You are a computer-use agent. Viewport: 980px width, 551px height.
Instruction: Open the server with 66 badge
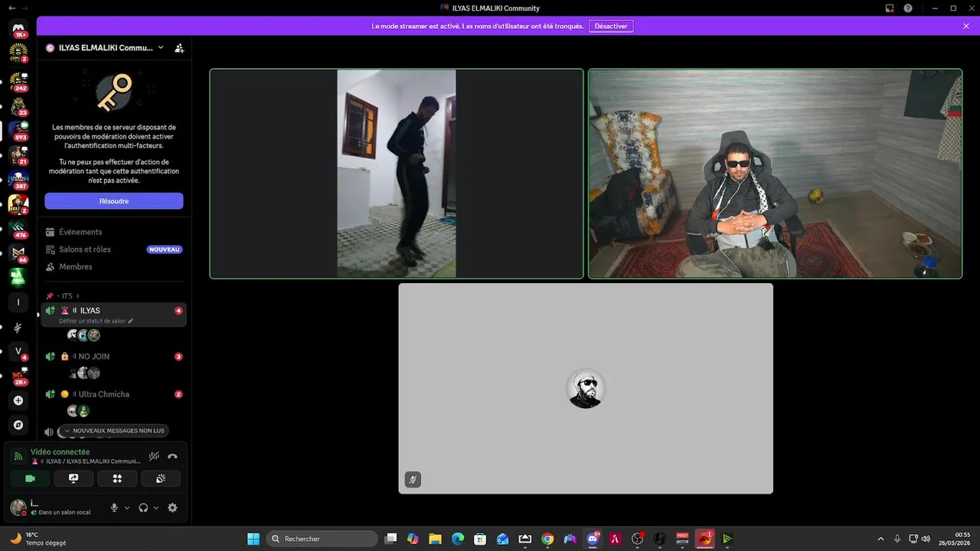[18, 253]
